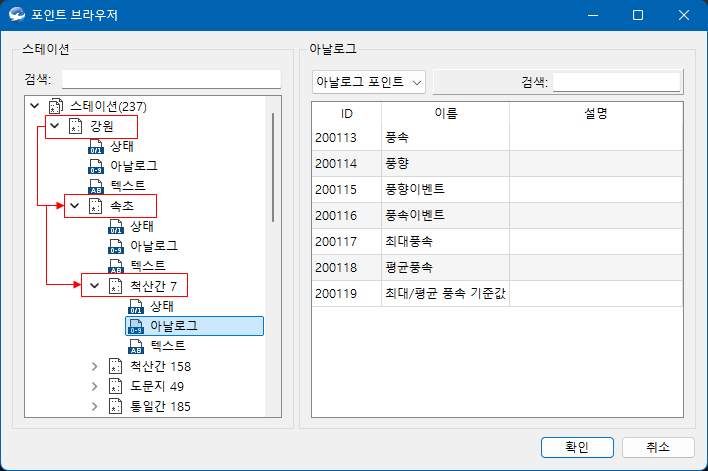Collapse the 강원 tree node
The width and height of the screenshot is (708, 471).
pyautogui.click(x=54, y=126)
